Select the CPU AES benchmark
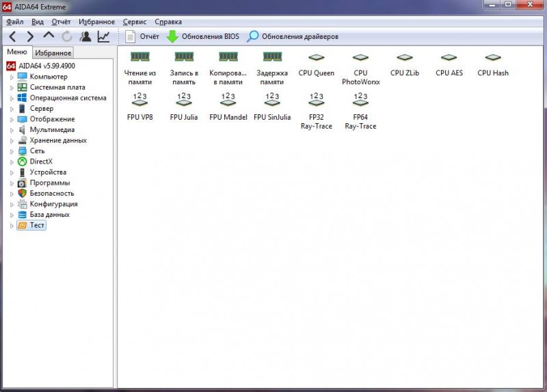 (449, 64)
